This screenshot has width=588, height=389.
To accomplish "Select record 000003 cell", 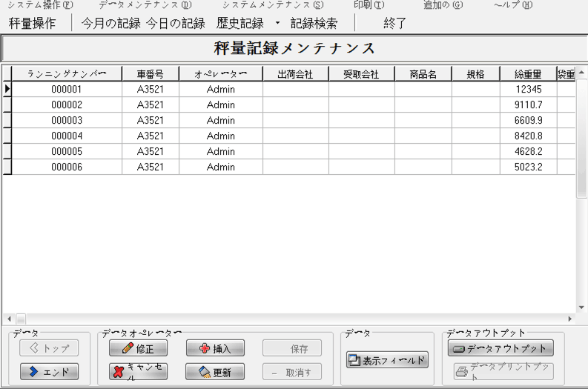I will click(x=67, y=120).
